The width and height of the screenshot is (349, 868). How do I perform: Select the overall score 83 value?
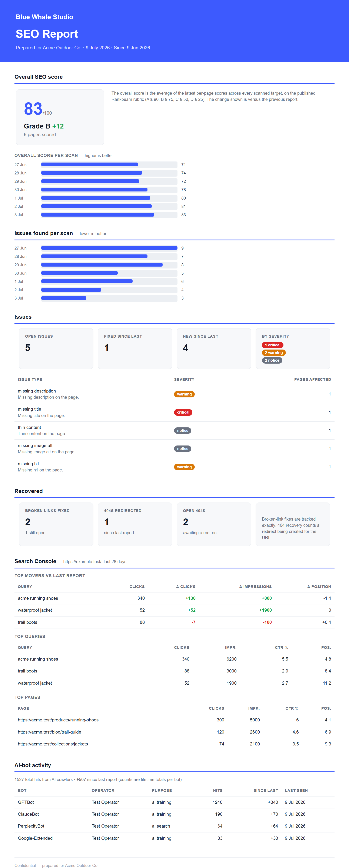pyautogui.click(x=33, y=109)
